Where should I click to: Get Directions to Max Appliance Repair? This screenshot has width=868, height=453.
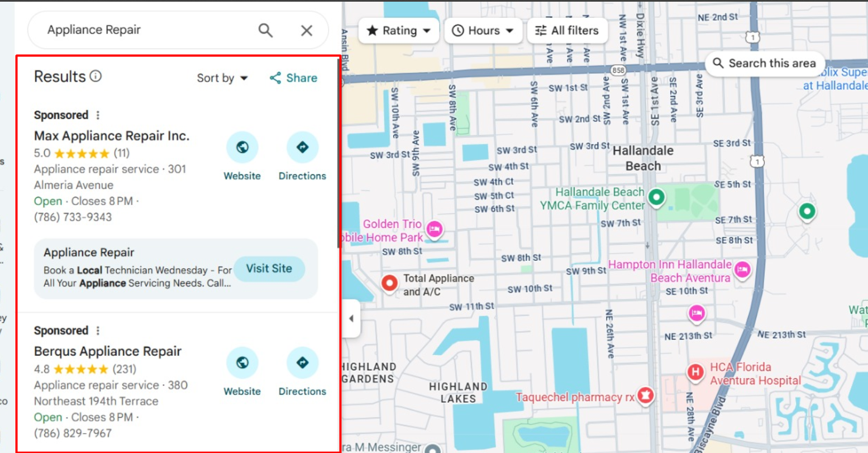(302, 157)
